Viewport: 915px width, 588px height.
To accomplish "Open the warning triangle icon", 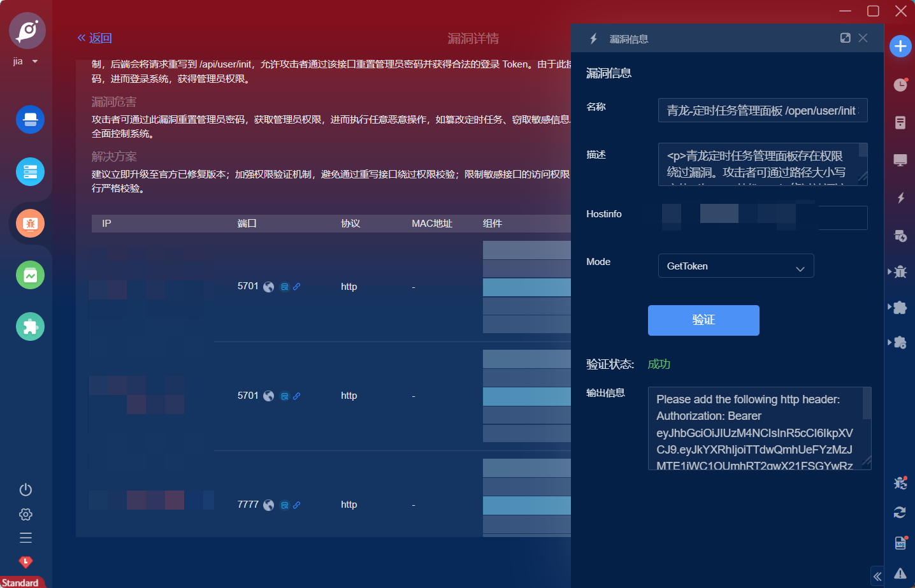I will (900, 573).
